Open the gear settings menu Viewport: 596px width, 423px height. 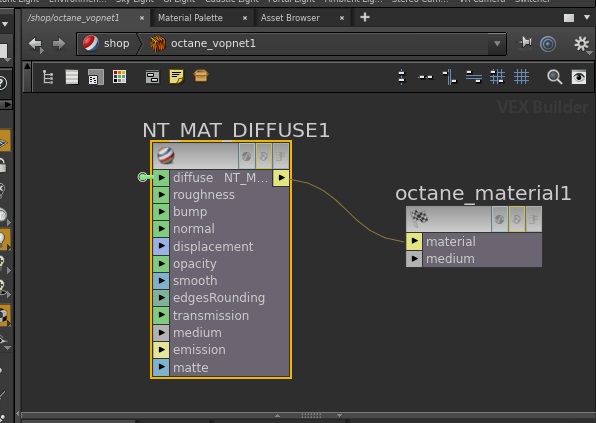pos(582,44)
